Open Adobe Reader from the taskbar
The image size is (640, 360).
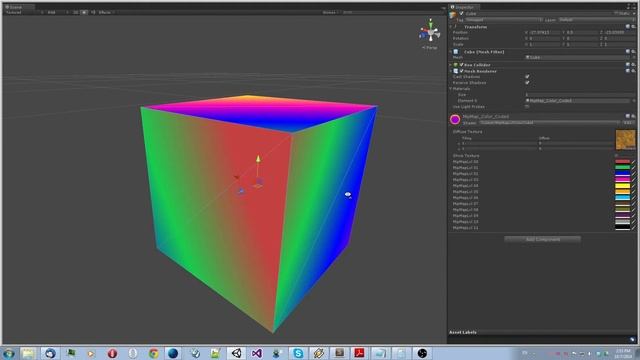point(359,353)
